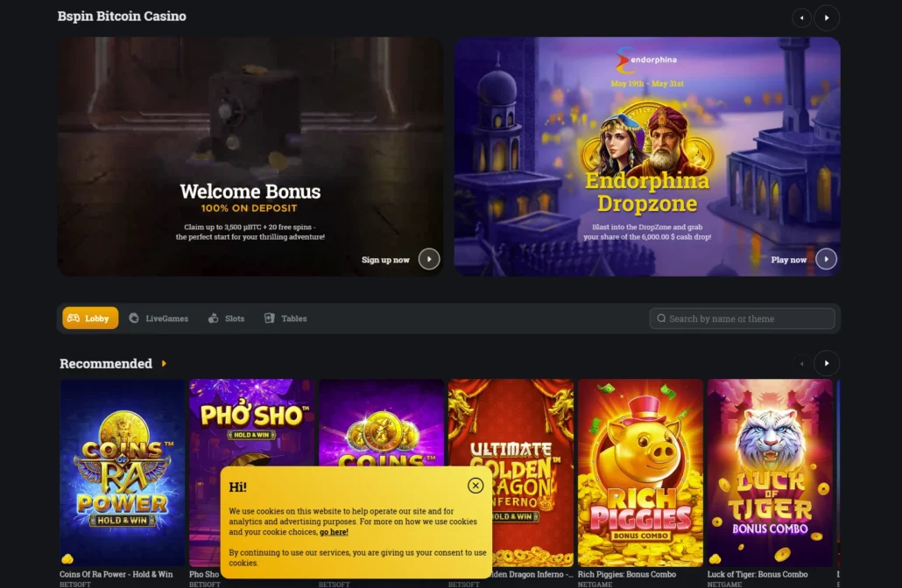Click the round arrow beside Play now

[826, 259]
